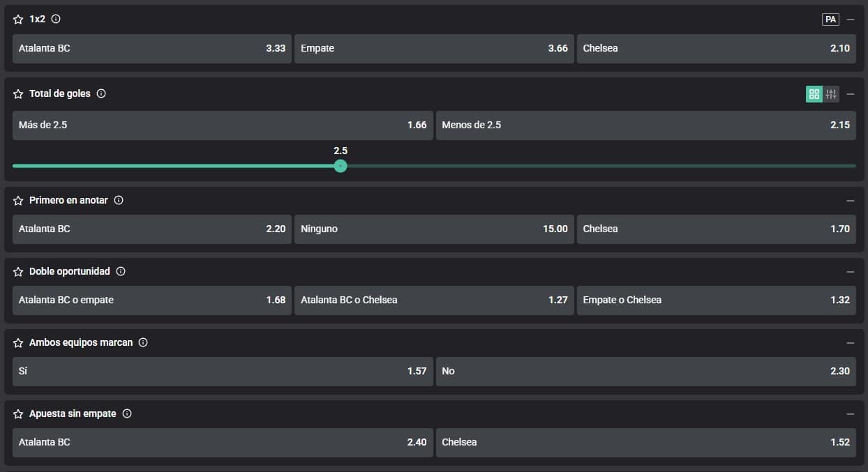Screen dimensions: 868x472
Task: Favorite the Ambos equipos marcan market
Action: (18, 342)
